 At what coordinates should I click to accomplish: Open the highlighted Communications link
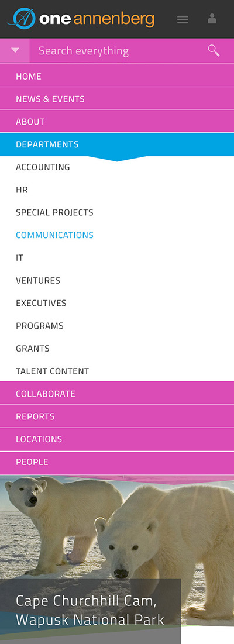point(54,235)
